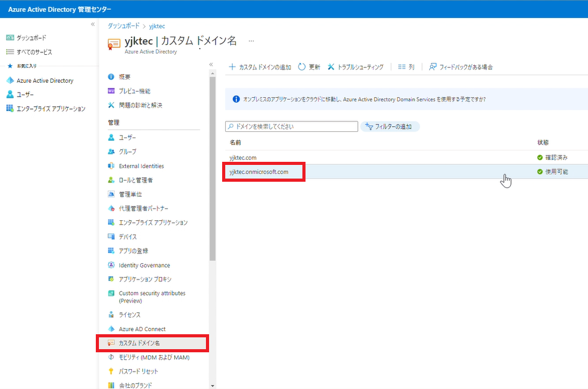Image resolution: width=588 pixels, height=389 pixels.
Task: Open the yjktec.com domain row
Action: click(406, 157)
